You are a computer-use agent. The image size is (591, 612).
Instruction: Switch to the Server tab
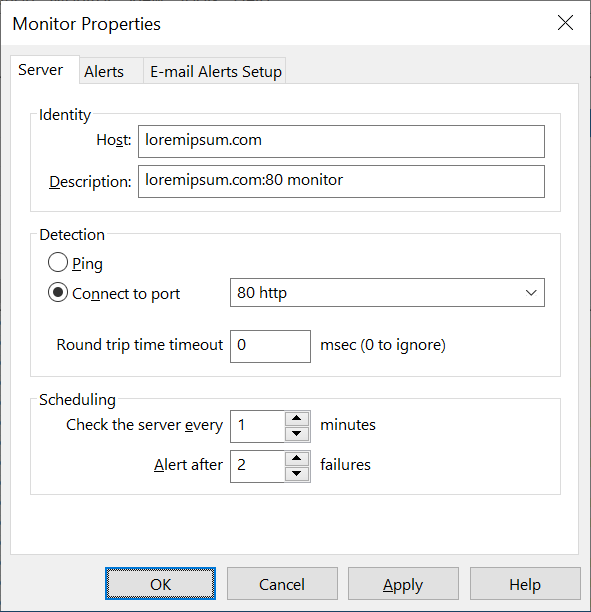click(45, 70)
